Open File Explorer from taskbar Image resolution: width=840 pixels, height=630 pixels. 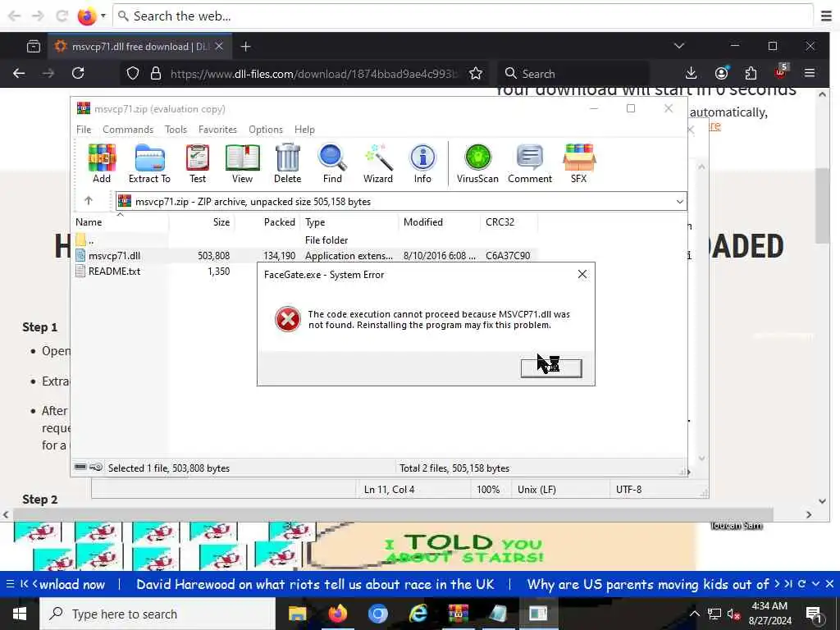pos(297,614)
